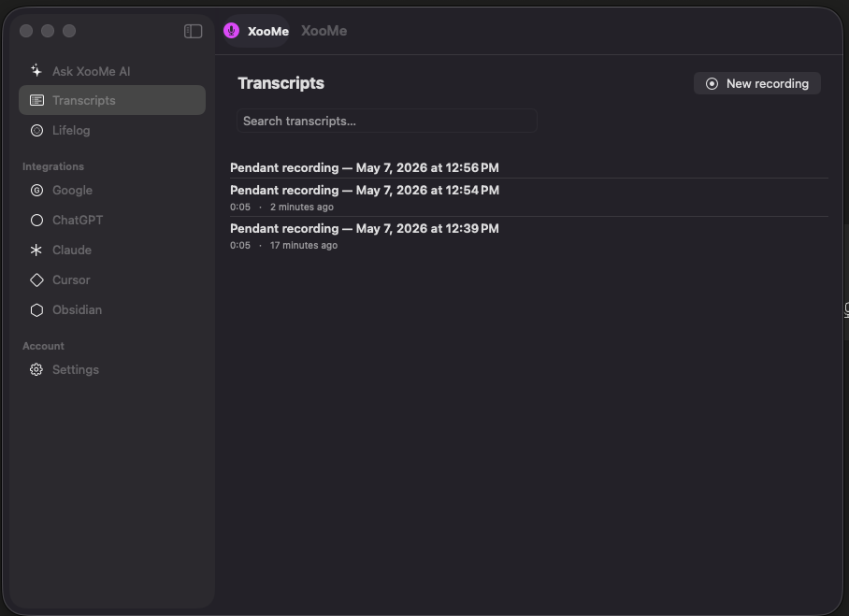Switch to the active XooMe tab
The image size is (849, 616).
tap(256, 31)
